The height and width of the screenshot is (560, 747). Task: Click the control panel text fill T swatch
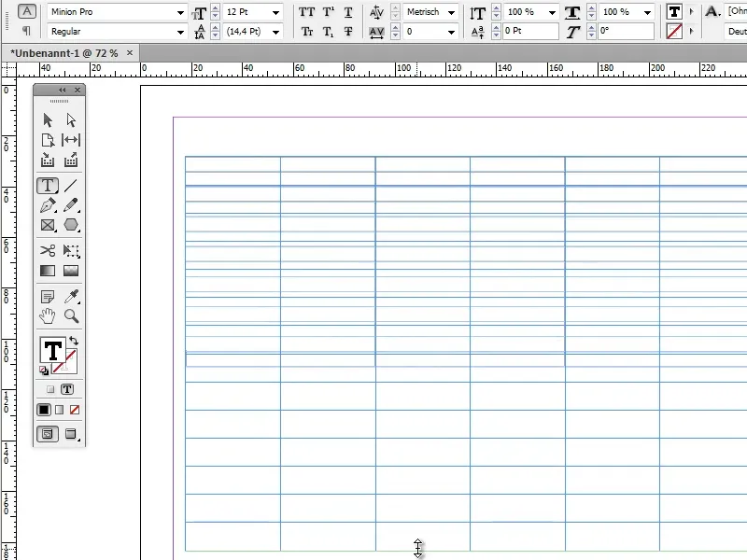tap(674, 12)
